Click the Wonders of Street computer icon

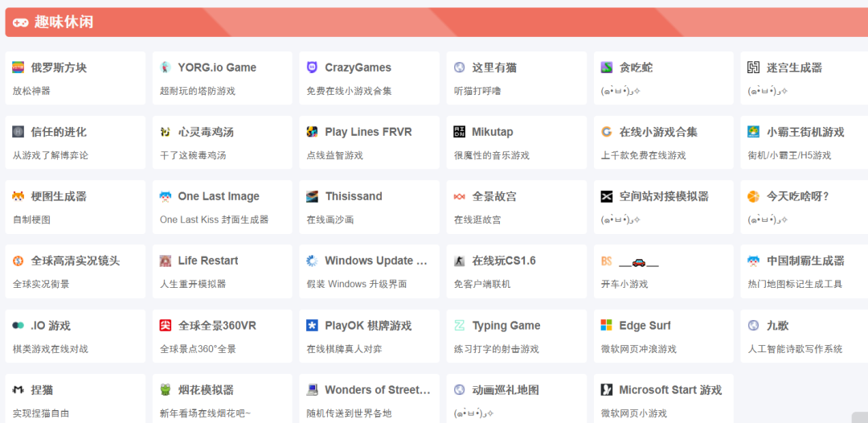312,390
